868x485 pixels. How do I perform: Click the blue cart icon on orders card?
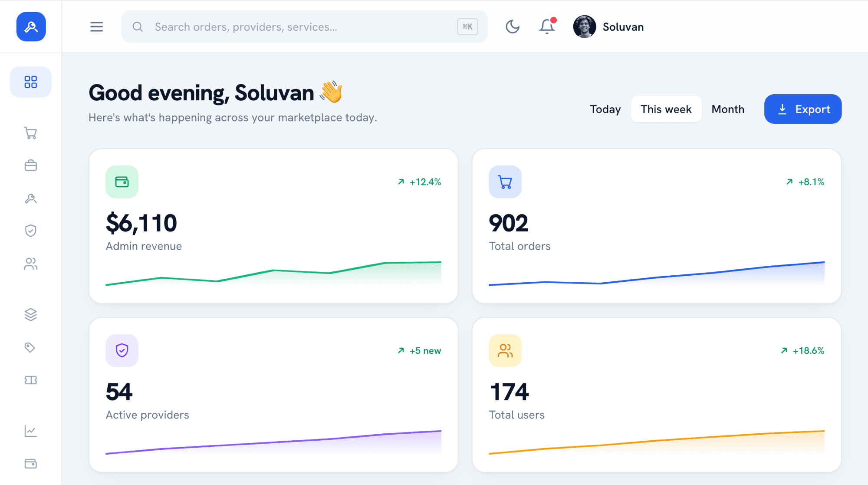[505, 182]
